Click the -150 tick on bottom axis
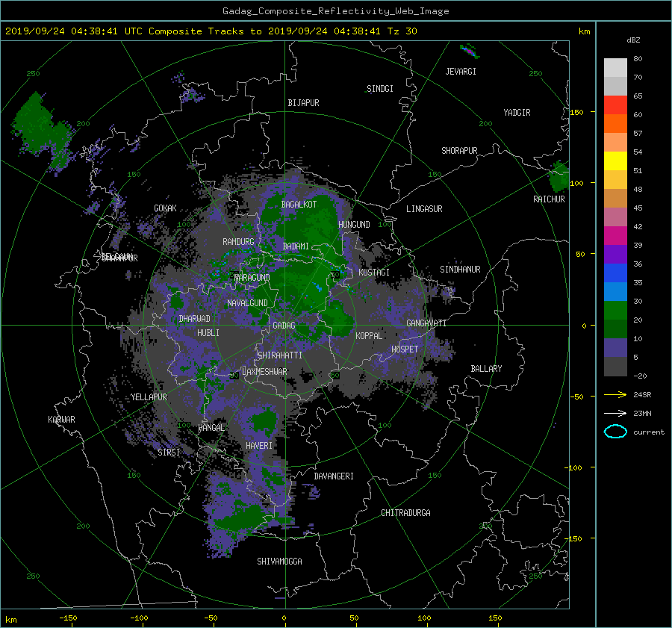The height and width of the screenshot is (628, 672). [68, 618]
